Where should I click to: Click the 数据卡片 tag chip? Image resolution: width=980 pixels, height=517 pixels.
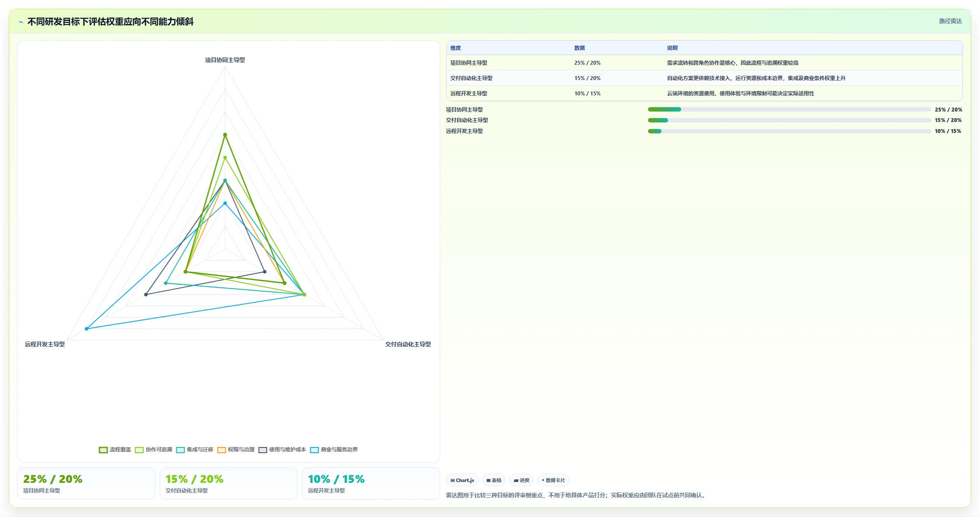[x=553, y=480]
